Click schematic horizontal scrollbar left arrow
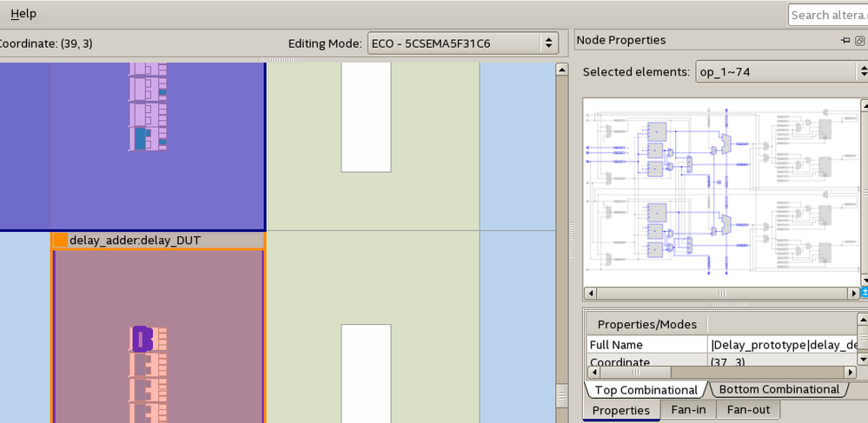Viewport: 868px width, 423px height. coord(591,293)
